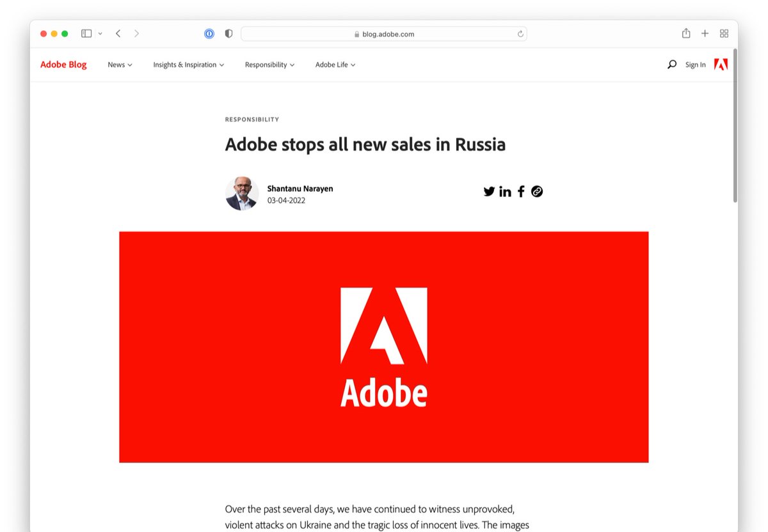Open the sidebar options chevron dropdown
Image resolution: width=768 pixels, height=532 pixels.
[100, 34]
